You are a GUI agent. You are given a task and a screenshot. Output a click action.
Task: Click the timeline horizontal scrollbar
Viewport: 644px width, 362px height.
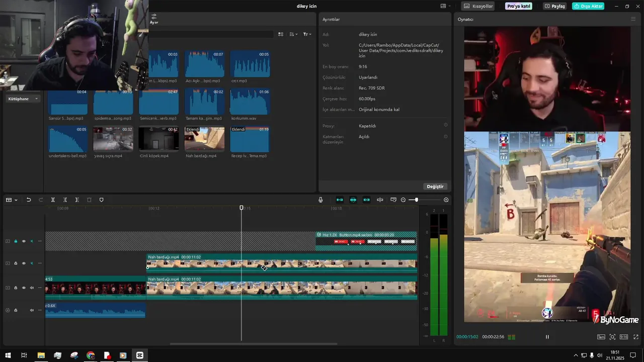pos(254,344)
